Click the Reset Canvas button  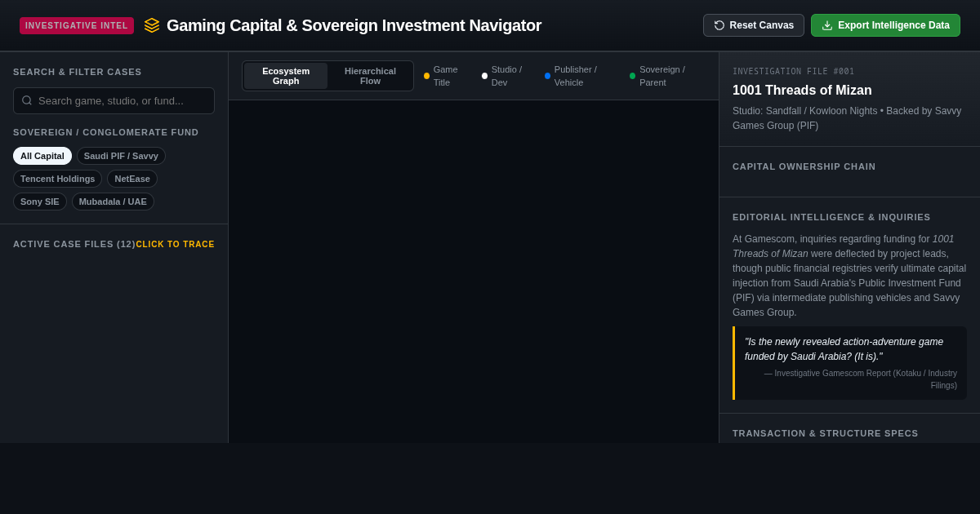point(754,25)
